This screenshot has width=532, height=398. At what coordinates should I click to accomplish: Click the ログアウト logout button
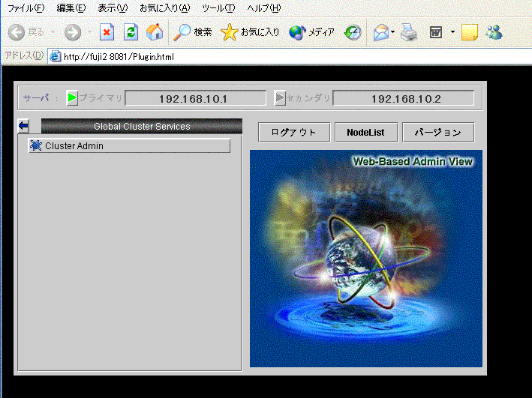(x=294, y=132)
